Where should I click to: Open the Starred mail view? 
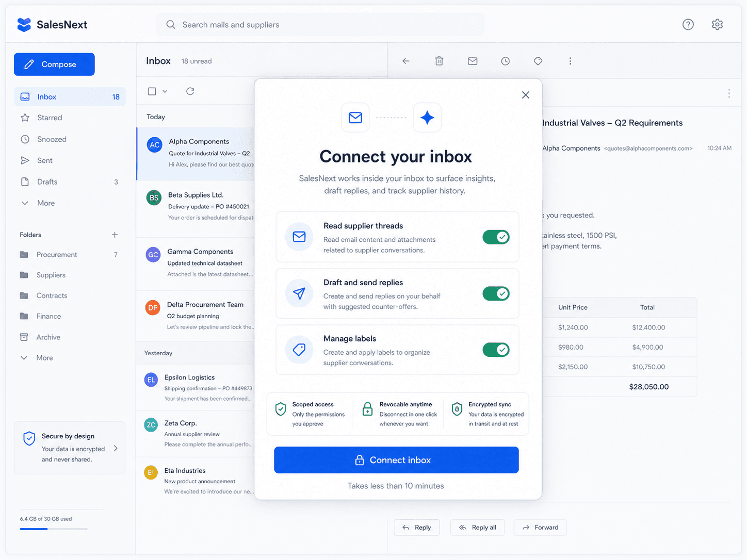coord(70,118)
